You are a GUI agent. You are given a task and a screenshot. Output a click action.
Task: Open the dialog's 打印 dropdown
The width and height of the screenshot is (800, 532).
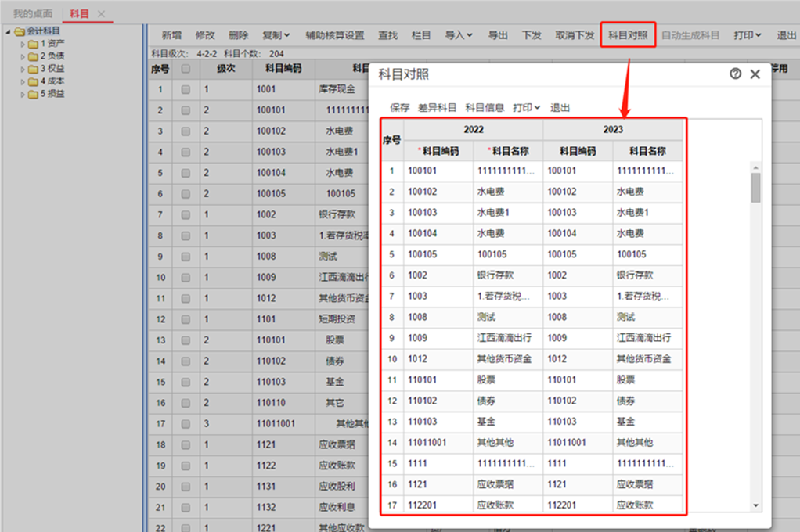526,108
